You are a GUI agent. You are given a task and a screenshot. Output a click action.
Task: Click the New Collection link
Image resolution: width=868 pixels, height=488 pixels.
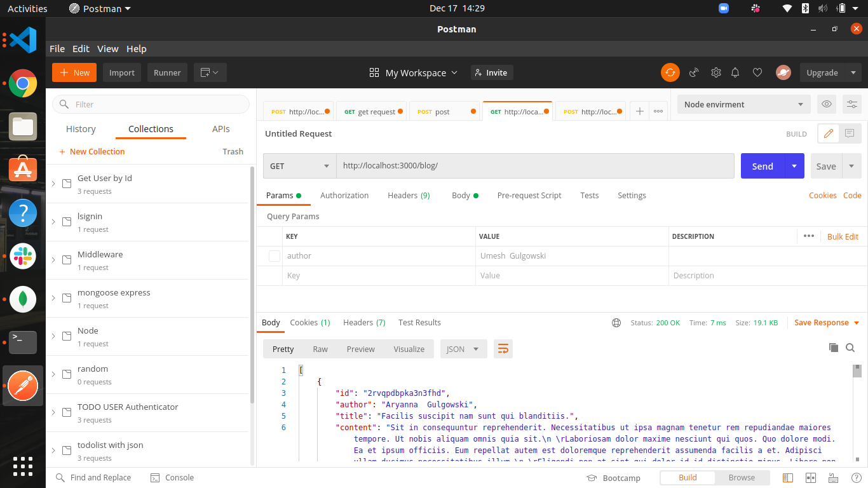92,152
